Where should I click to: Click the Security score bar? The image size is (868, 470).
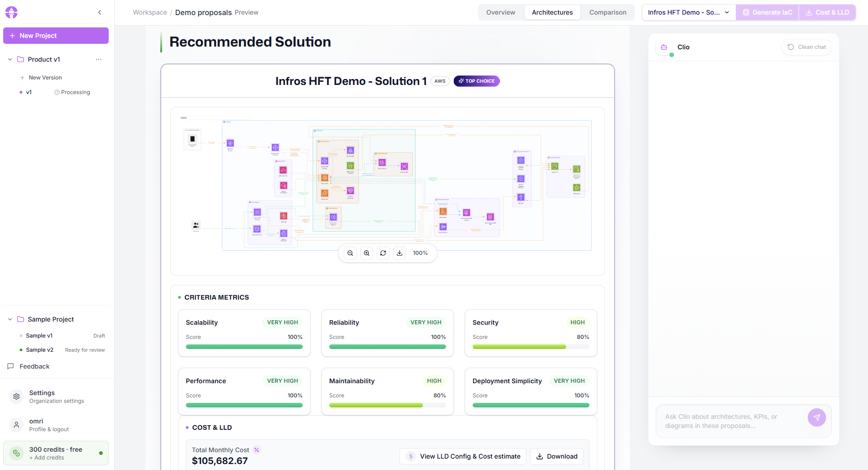[x=531, y=347]
